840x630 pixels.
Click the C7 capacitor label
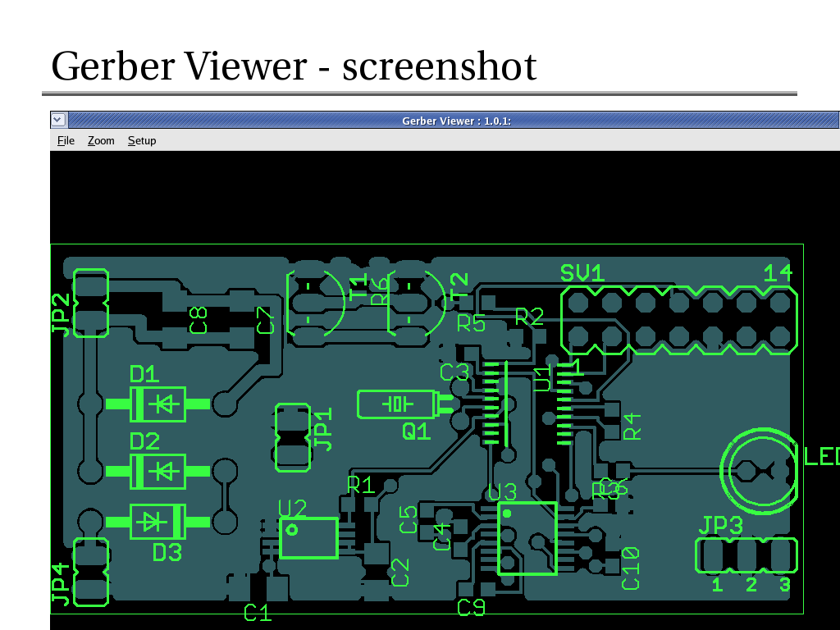click(266, 321)
